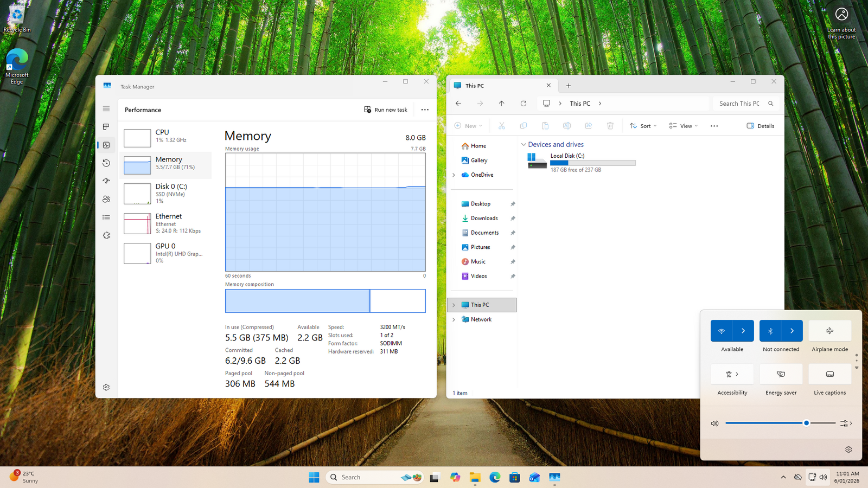Open Task Manager settings gear
The width and height of the screenshot is (868, 488).
pos(106,387)
